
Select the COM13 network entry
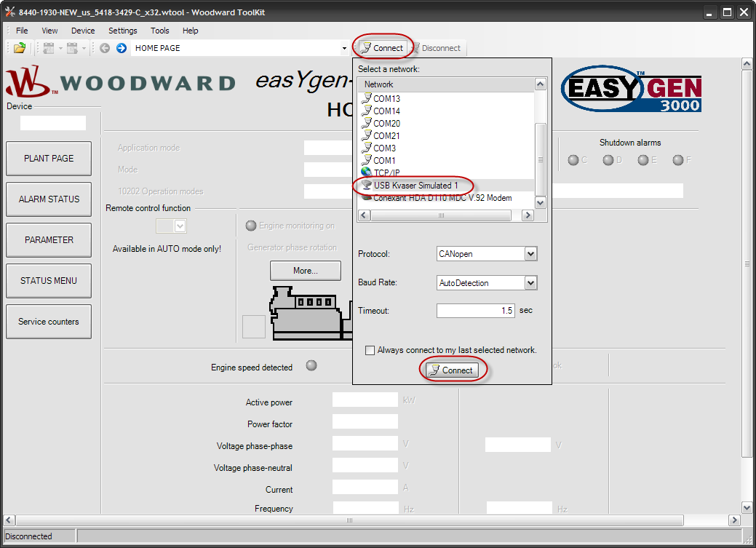pos(386,98)
